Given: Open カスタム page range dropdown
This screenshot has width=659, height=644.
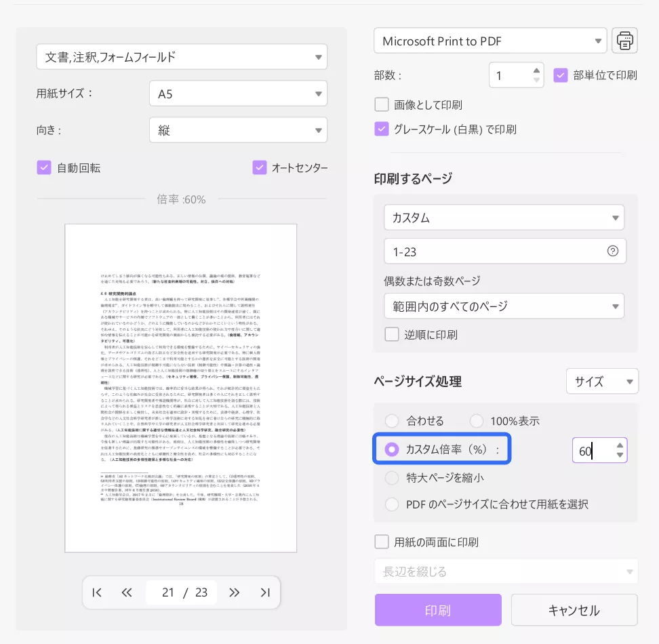Looking at the screenshot, I should click(504, 217).
